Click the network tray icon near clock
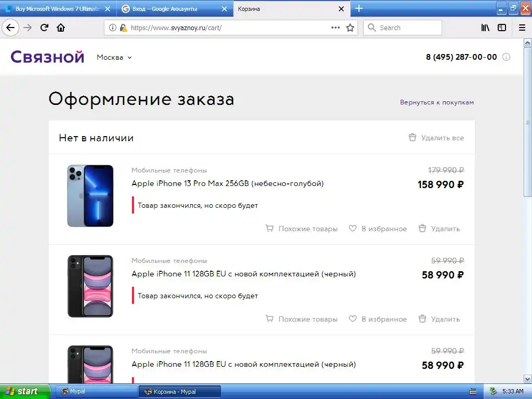The width and height of the screenshot is (532, 399). coord(494,391)
